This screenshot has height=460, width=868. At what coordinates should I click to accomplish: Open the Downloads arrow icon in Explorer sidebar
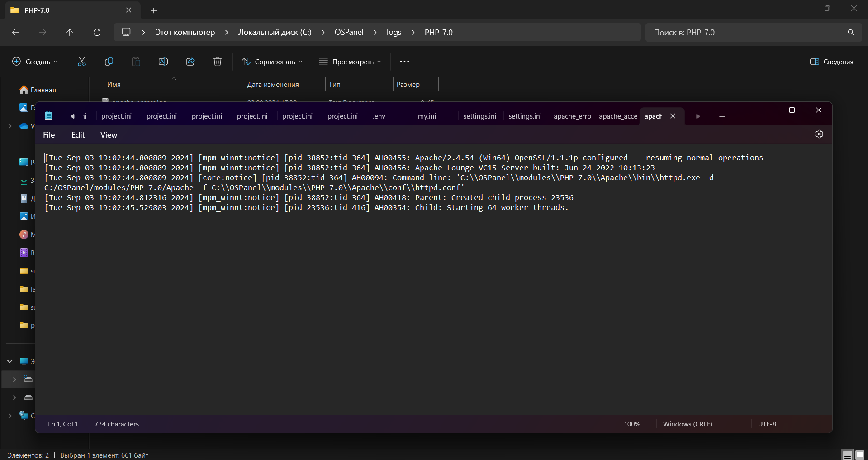coord(24,180)
